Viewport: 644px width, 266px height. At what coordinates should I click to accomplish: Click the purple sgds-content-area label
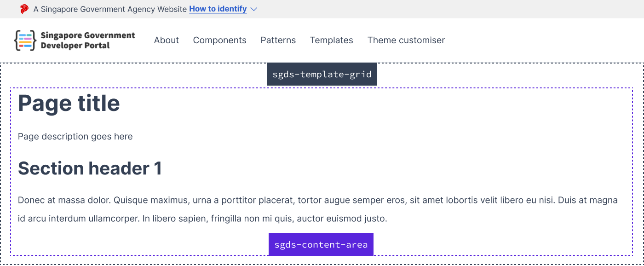pyautogui.click(x=321, y=244)
